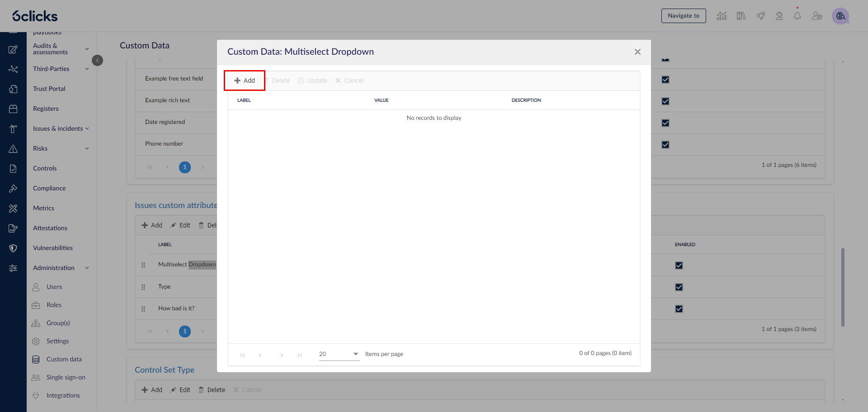Open the Vulnerabilities shield icon in sidebar
Image resolution: width=868 pixels, height=412 pixels.
[x=13, y=248]
